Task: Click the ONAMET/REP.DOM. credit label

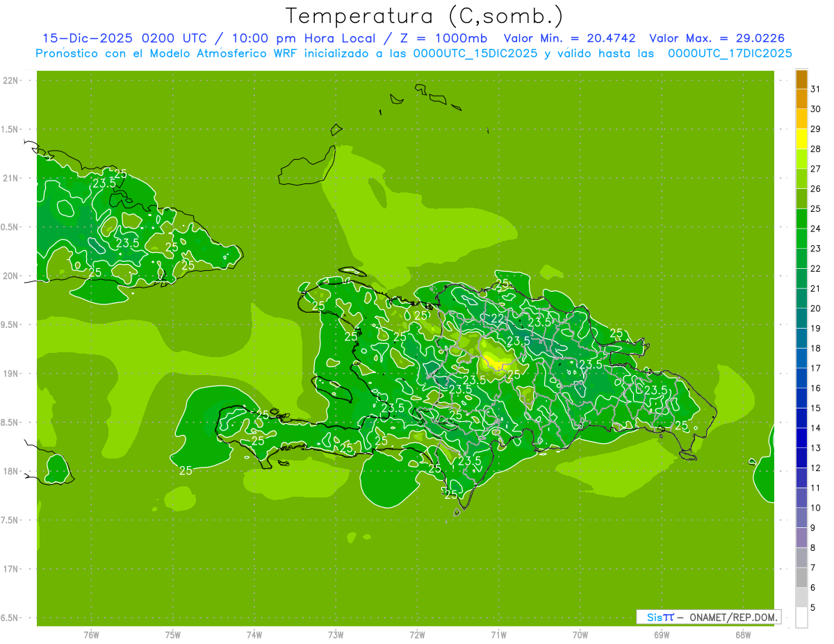Action: click(734, 617)
